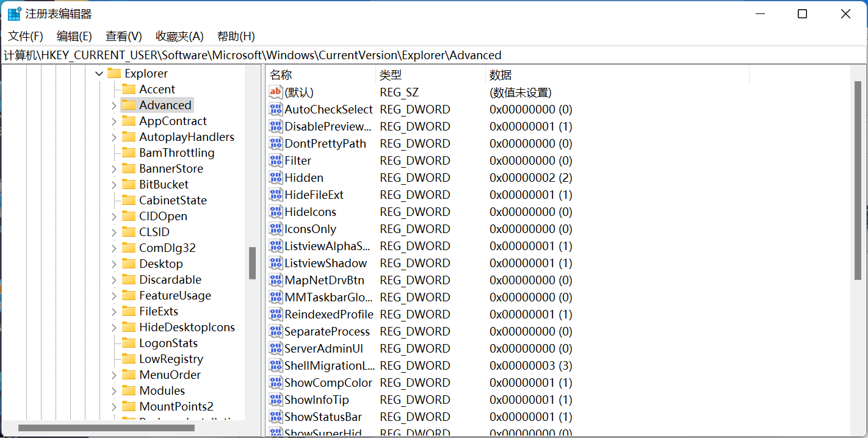Viewport: 868px width, 438px height.
Task: Click the Hidden DWORD value icon
Action: pos(275,178)
